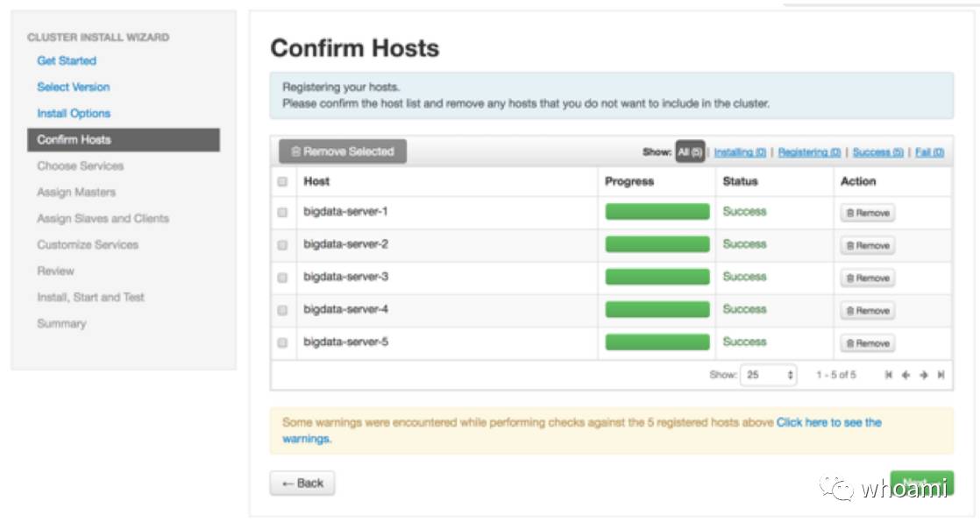Go to Install Options step
The image size is (980, 529).
point(74,113)
